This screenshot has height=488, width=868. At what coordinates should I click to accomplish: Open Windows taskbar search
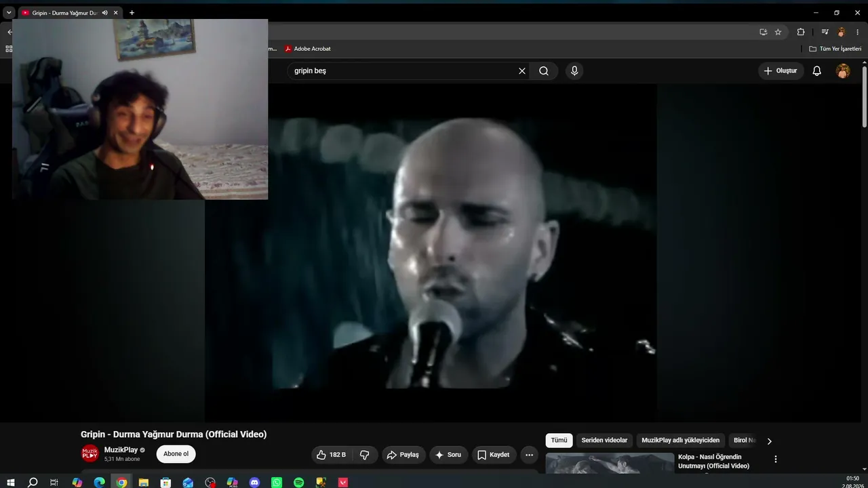pos(33,483)
